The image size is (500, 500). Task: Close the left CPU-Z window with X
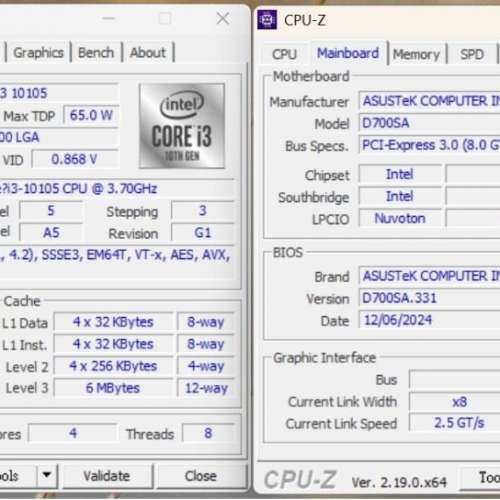(x=223, y=19)
